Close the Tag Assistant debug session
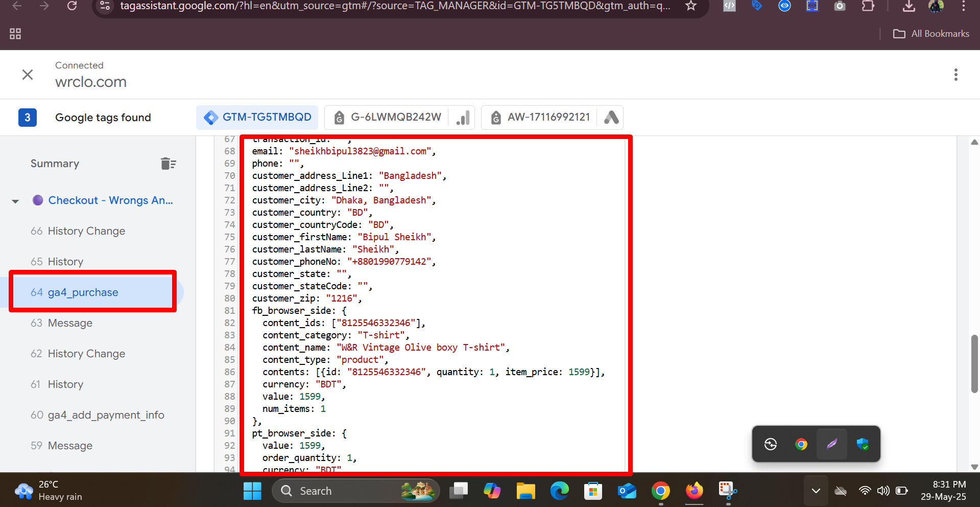The width and height of the screenshot is (980, 507). pyautogui.click(x=28, y=75)
